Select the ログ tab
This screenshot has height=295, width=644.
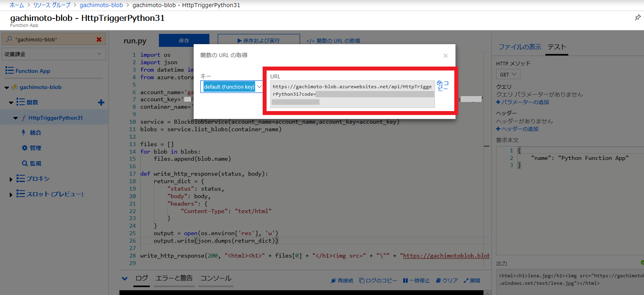pyautogui.click(x=142, y=278)
